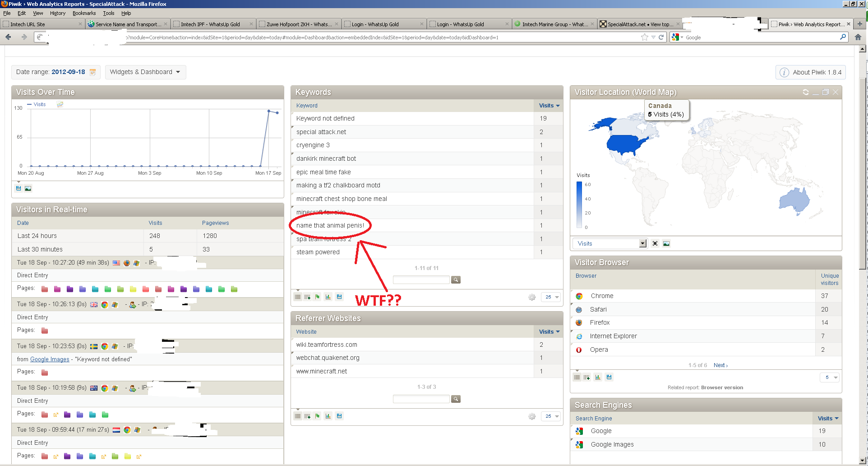This screenshot has width=868, height=466.
Task: Switch to the SpecialAttack.net View topic tab
Action: pyautogui.click(x=639, y=24)
